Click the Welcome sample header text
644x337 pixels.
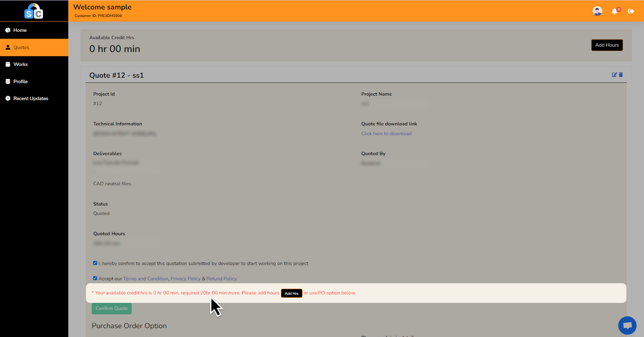pos(102,7)
